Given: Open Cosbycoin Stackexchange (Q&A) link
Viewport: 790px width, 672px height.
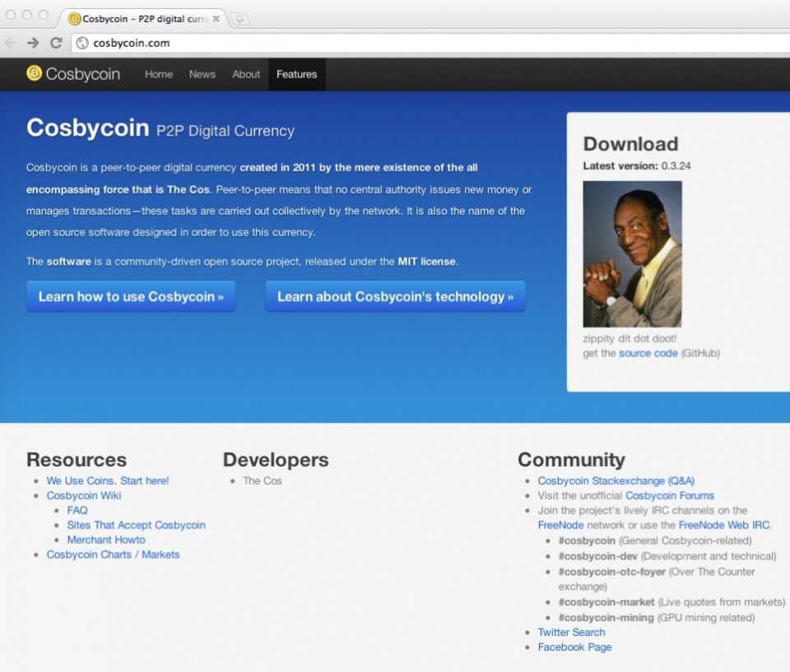Looking at the screenshot, I should [x=616, y=481].
